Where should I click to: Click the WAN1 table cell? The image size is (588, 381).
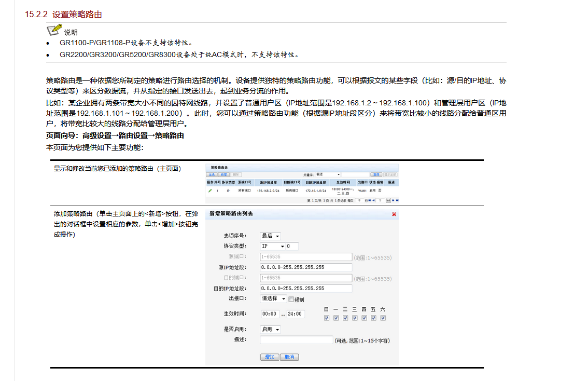tap(362, 190)
